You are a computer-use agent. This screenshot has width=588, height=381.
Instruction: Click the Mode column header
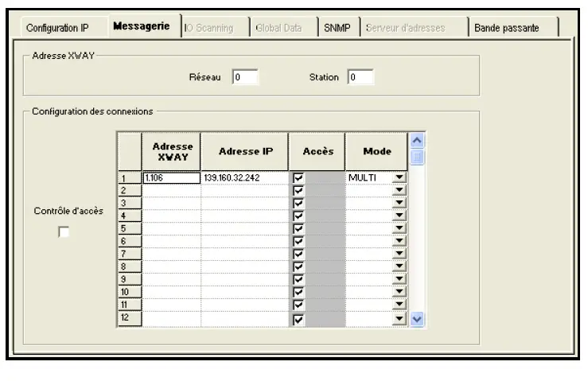pos(376,151)
